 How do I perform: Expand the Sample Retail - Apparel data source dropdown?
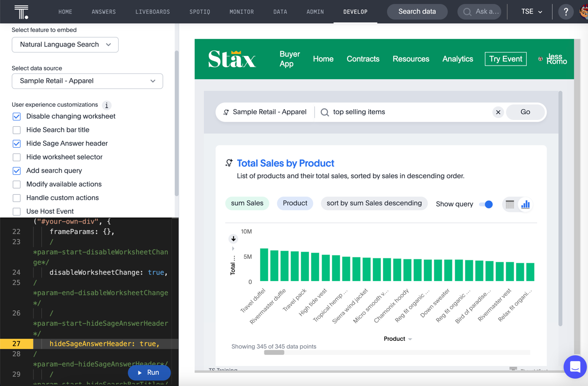coord(87,81)
